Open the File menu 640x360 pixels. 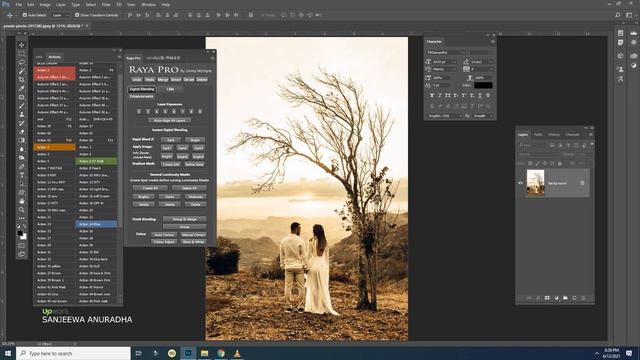(18, 4)
